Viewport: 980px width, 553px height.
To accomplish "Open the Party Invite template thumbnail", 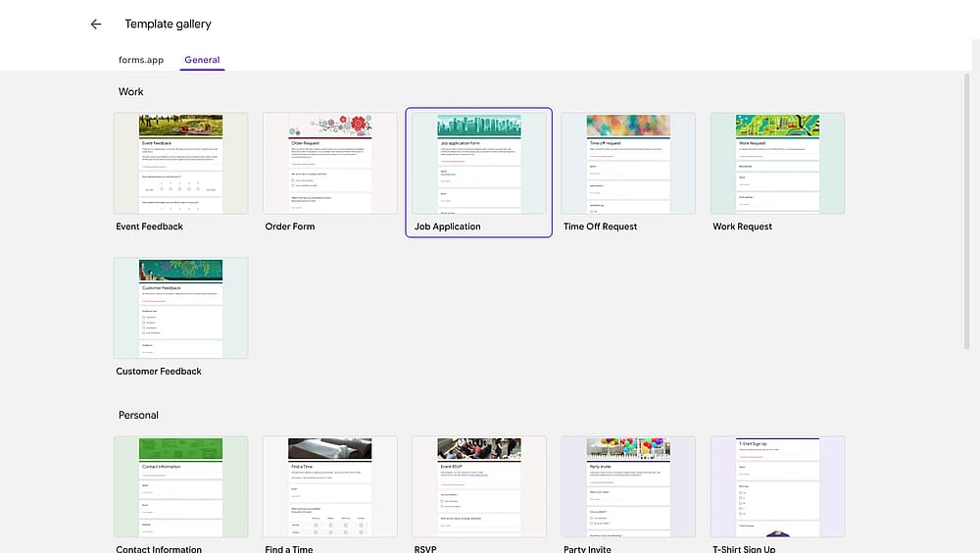I will tap(628, 486).
